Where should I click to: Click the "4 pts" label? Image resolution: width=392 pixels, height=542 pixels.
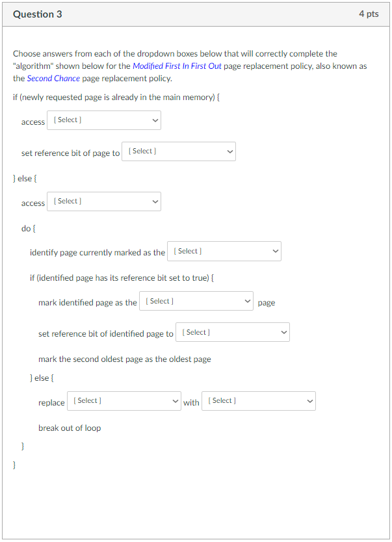[368, 14]
